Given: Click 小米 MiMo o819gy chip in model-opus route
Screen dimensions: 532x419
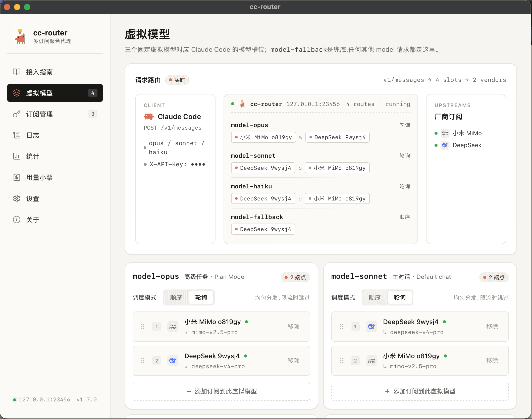Looking at the screenshot, I should coord(263,137).
